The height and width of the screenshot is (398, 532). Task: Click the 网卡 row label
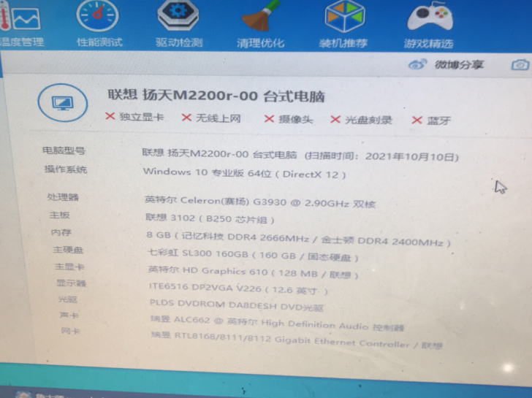click(71, 331)
